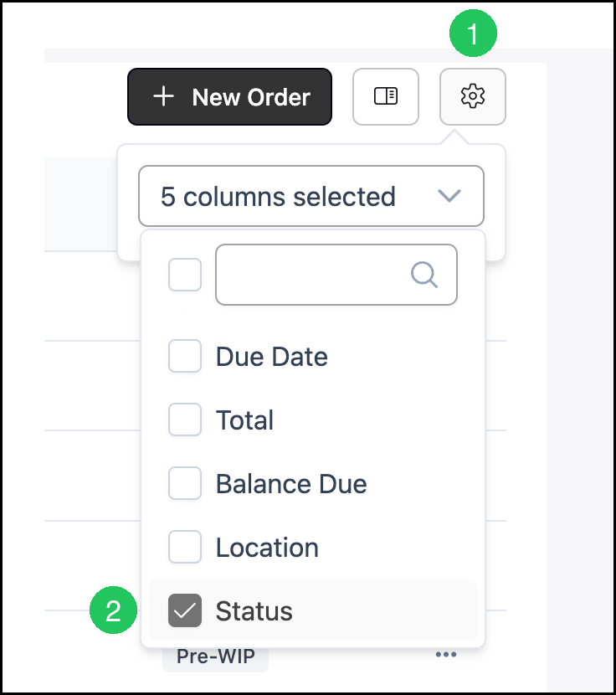Tick the Balance Due checkbox
The image size is (616, 695).
pyautogui.click(x=185, y=483)
